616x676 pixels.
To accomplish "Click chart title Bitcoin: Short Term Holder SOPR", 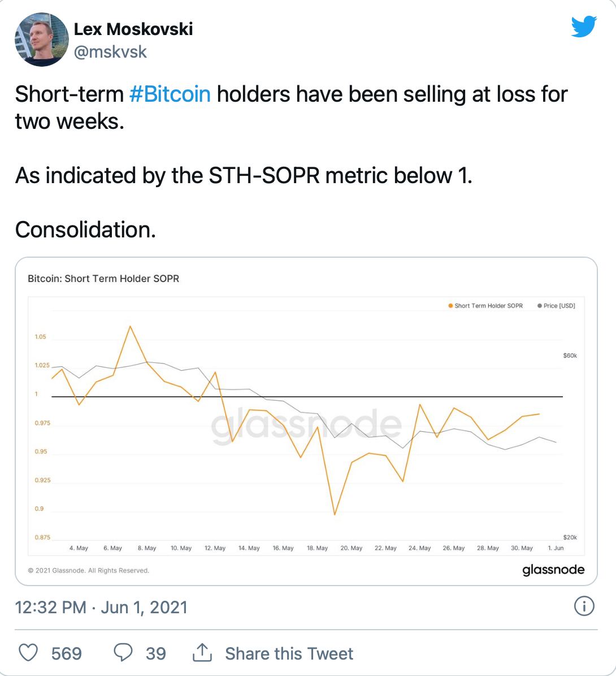I will click(x=103, y=279).
